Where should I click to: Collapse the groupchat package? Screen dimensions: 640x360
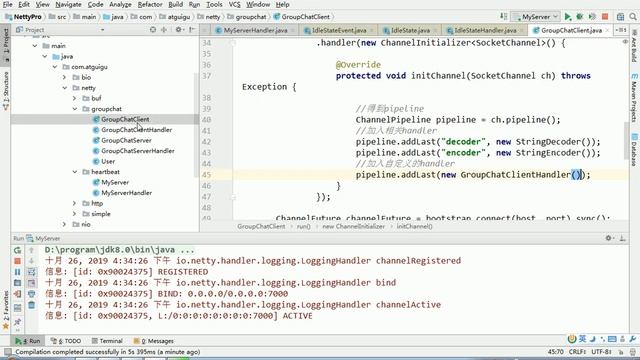pyautogui.click(x=74, y=109)
